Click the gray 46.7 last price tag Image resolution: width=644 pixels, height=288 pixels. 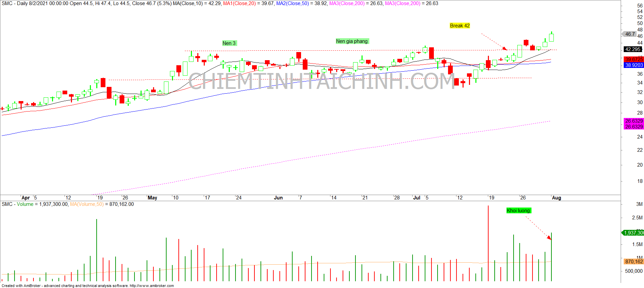point(629,34)
